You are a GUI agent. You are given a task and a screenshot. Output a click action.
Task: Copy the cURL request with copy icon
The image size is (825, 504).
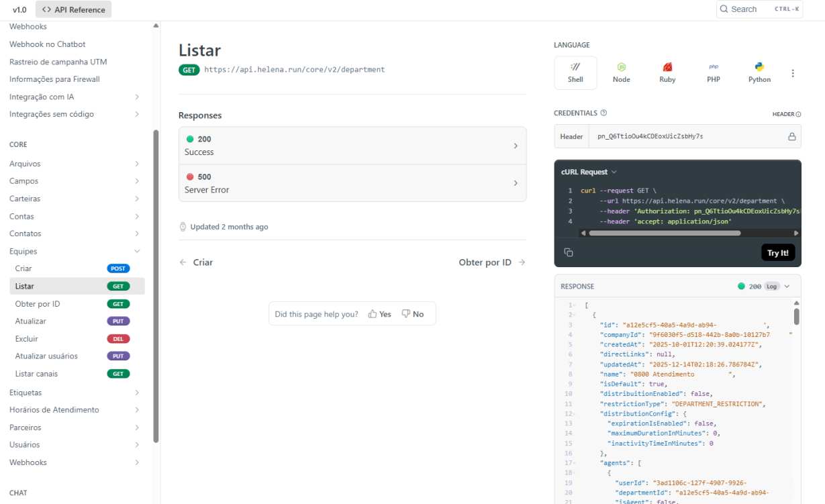(x=569, y=252)
